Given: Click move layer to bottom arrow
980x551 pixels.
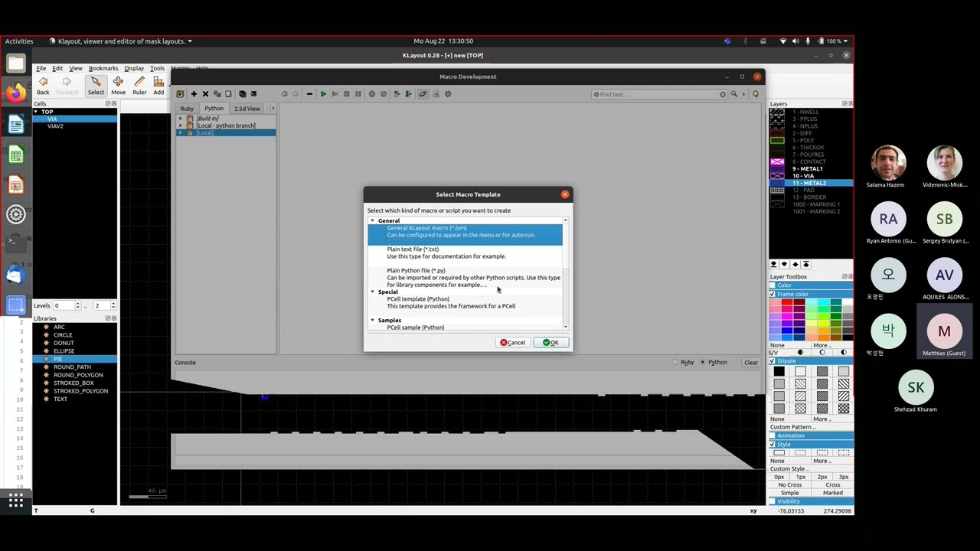Looking at the screenshot, I should tap(773, 264).
